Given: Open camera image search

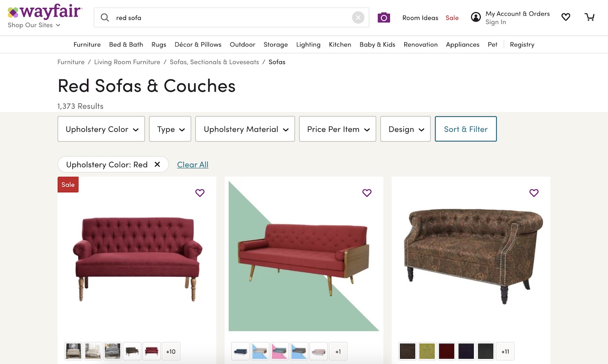Looking at the screenshot, I should (384, 18).
